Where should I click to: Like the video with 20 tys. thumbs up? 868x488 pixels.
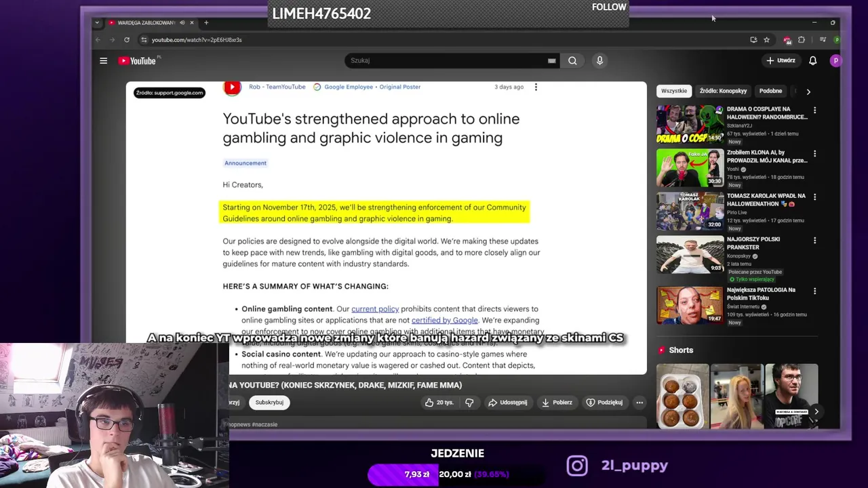pos(439,403)
